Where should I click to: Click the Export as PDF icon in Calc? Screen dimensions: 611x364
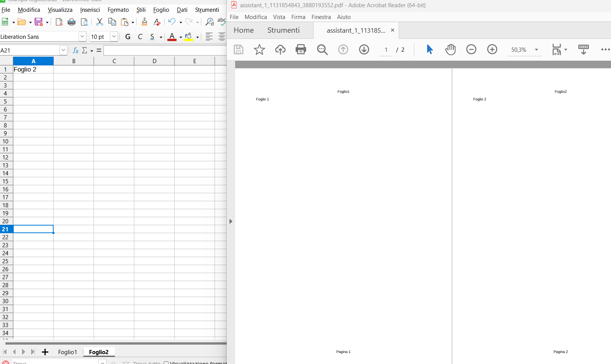pyautogui.click(x=59, y=22)
